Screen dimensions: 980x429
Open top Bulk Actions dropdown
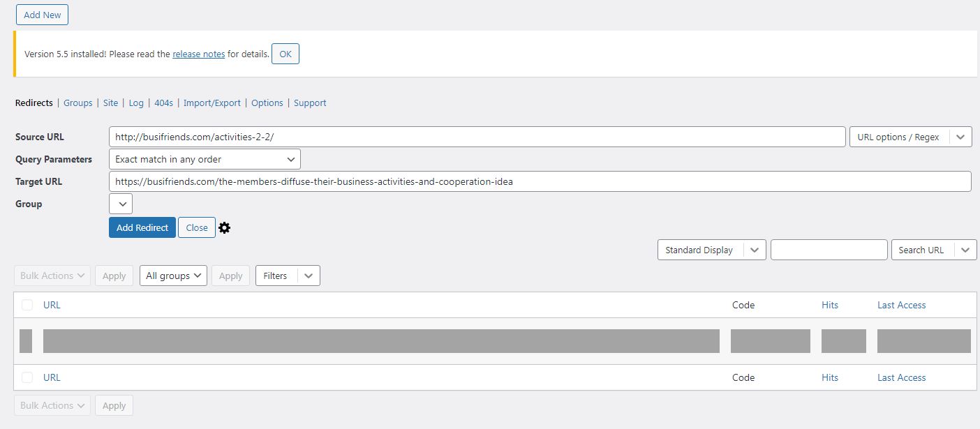[52, 276]
